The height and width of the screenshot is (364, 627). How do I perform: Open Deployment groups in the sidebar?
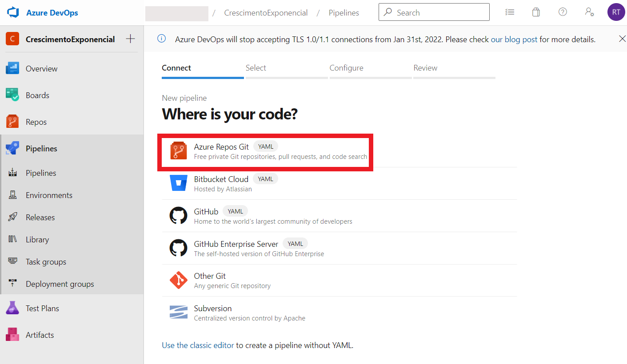[72, 284]
